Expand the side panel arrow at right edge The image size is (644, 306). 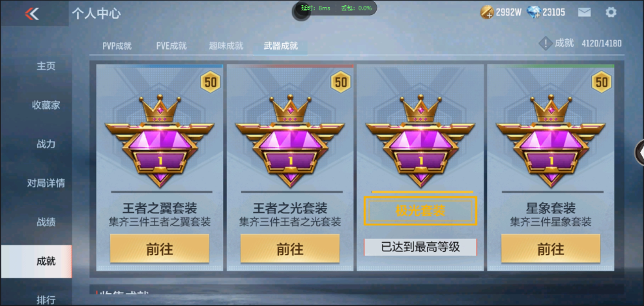click(x=639, y=153)
